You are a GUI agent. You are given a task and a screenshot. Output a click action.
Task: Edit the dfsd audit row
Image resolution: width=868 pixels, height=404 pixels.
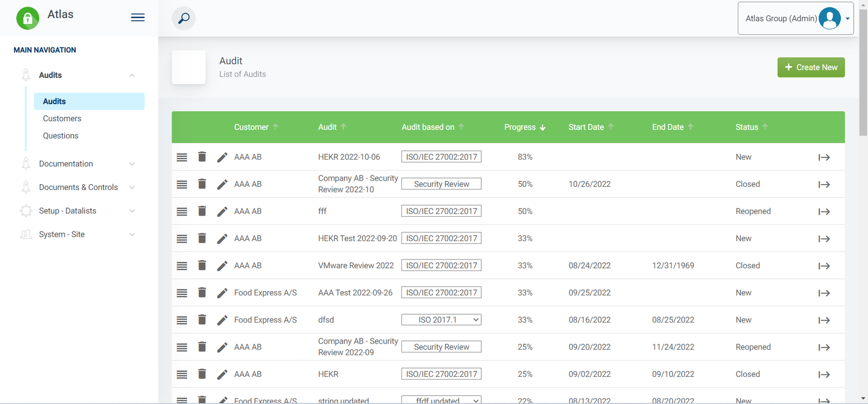pyautogui.click(x=222, y=320)
